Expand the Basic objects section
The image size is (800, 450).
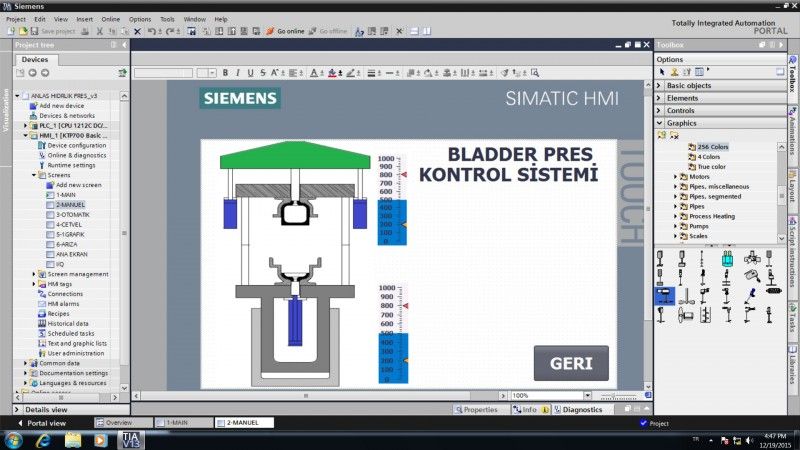click(659, 85)
